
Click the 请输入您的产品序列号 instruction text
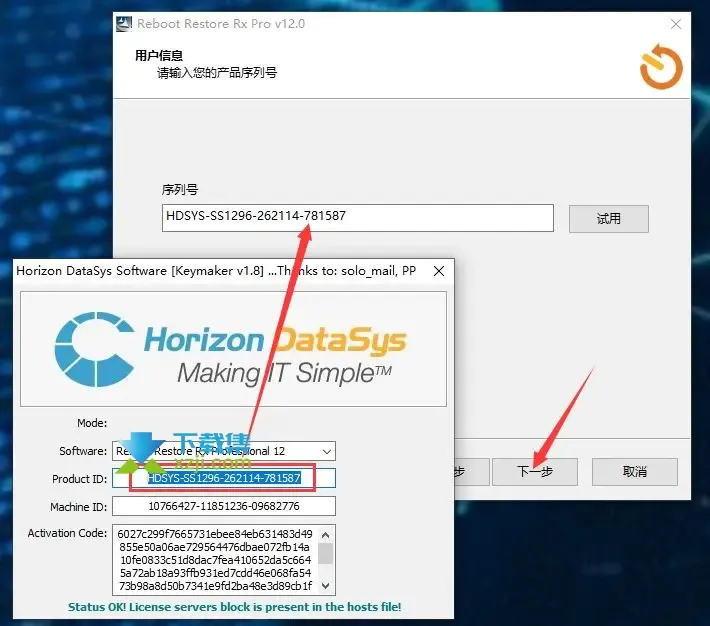click(x=217, y=73)
